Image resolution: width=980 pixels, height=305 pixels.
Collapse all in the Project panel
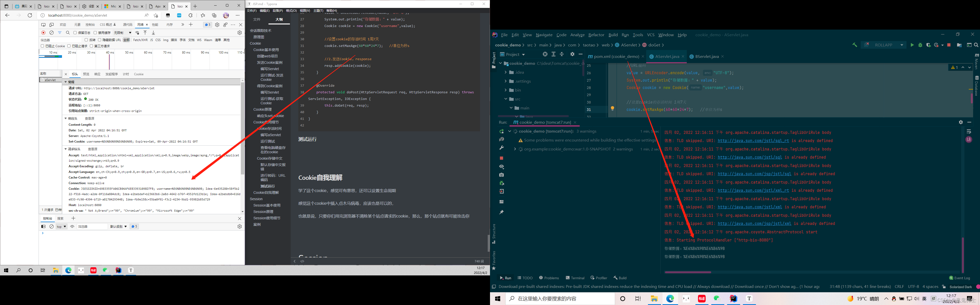562,54
